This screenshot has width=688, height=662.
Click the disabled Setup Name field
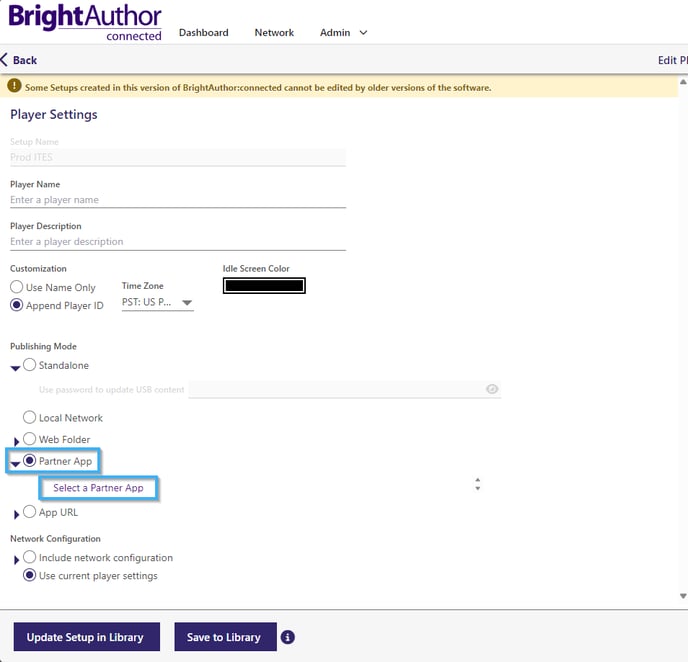(178, 157)
